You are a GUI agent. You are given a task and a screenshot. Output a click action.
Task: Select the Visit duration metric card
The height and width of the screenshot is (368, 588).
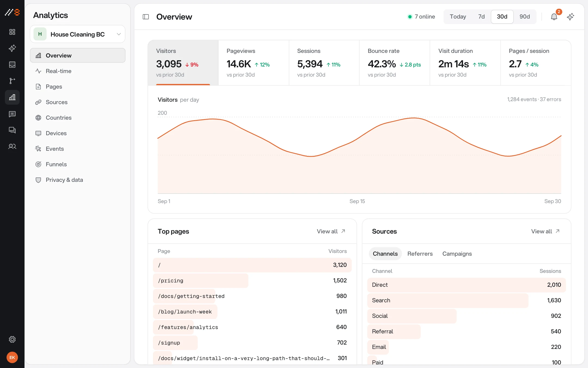(465, 63)
